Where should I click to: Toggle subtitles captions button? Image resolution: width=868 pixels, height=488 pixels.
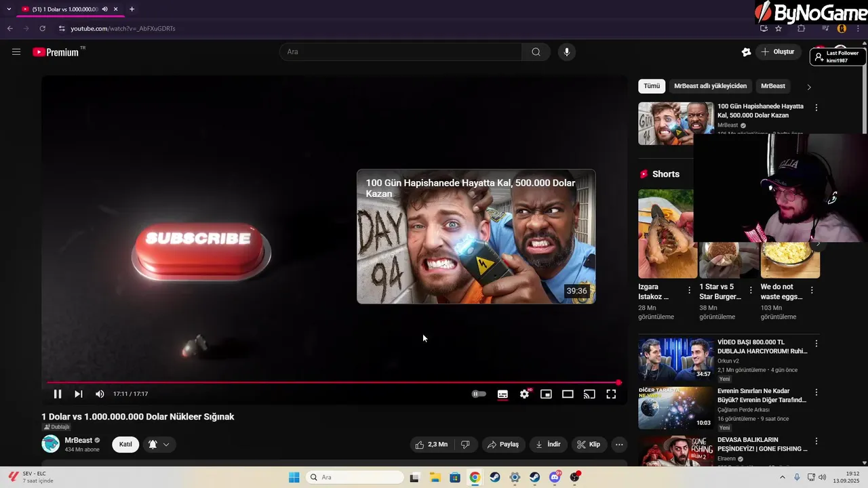tap(502, 394)
